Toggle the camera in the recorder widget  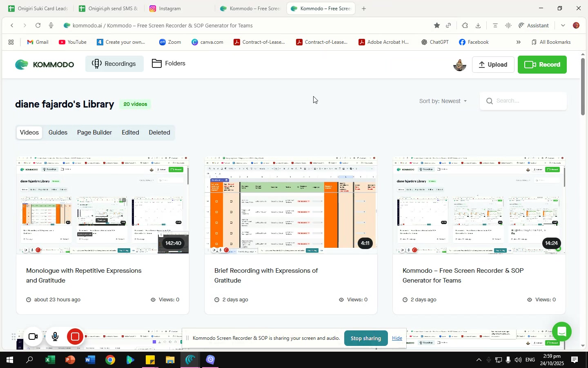click(x=33, y=337)
